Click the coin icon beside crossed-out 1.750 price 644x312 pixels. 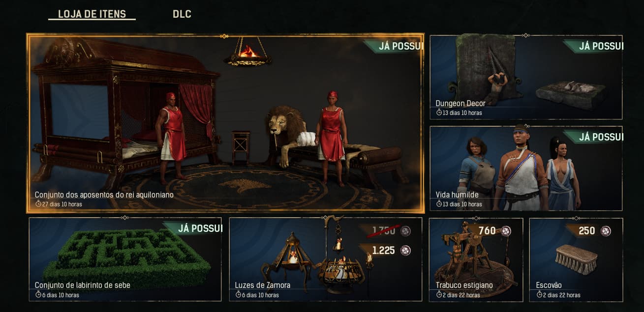coord(405,231)
